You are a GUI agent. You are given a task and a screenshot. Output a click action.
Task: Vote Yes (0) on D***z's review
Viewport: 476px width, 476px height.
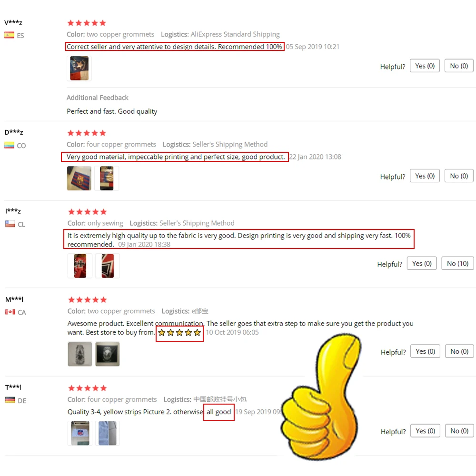[425, 176]
